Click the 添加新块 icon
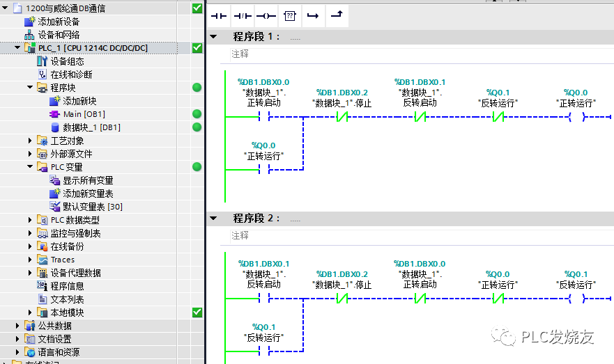The height and width of the screenshot is (364, 614). (x=55, y=101)
